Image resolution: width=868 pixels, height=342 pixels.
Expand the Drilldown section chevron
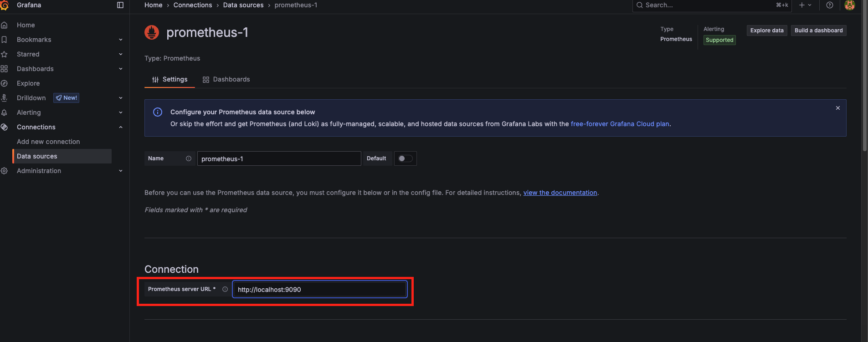[121, 98]
